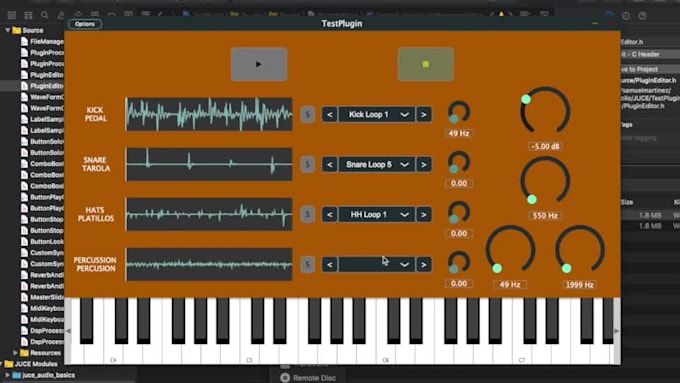The image size is (680, 383).
Task: Shift keyboard octave right with arrow
Action: click(x=617, y=331)
